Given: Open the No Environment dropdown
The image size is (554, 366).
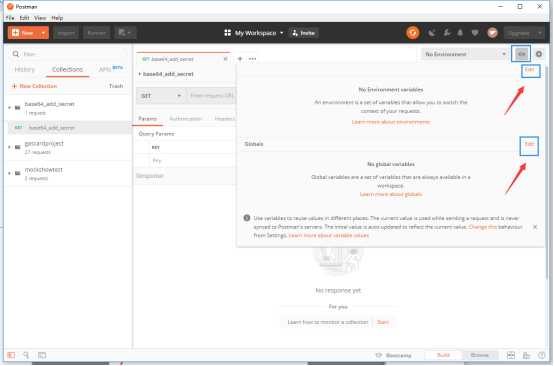Looking at the screenshot, I should [465, 54].
